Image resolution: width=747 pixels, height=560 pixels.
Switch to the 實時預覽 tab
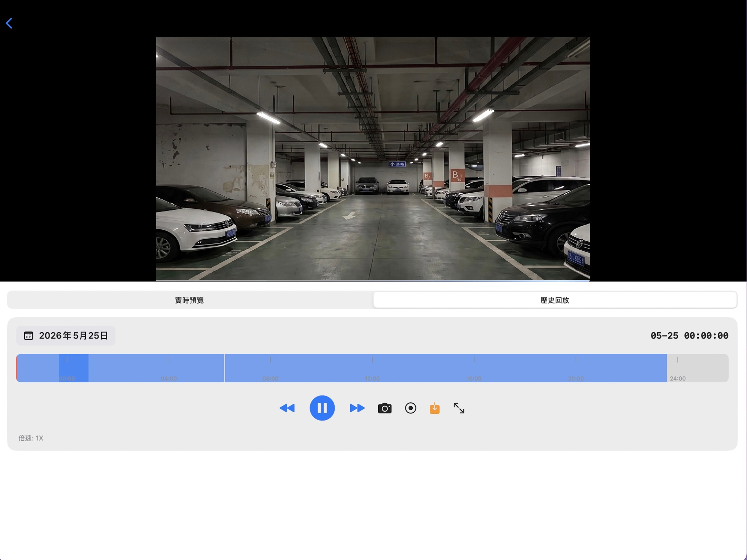coord(190,300)
